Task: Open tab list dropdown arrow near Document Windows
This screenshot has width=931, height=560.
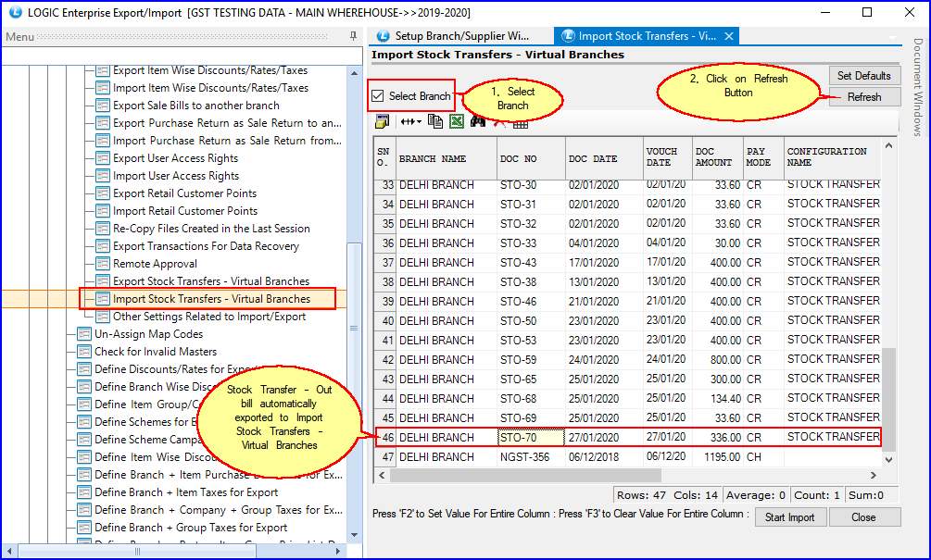Action: pos(893,38)
